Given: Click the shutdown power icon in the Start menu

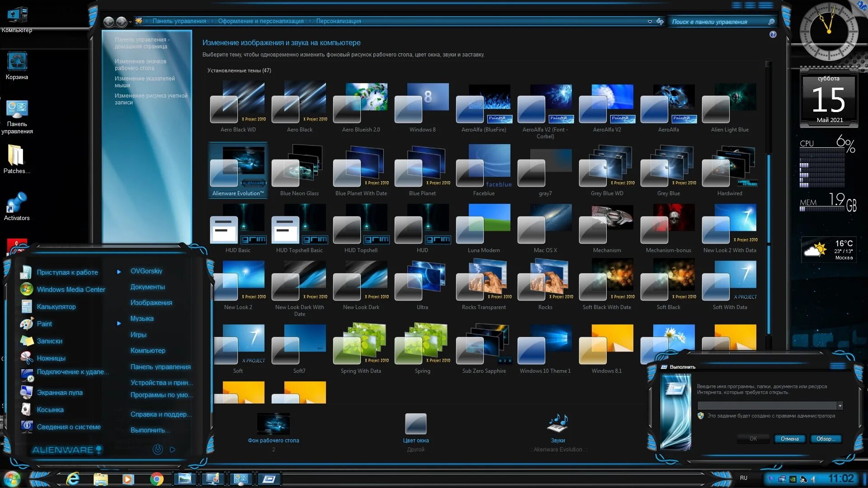Looking at the screenshot, I should tap(157, 449).
